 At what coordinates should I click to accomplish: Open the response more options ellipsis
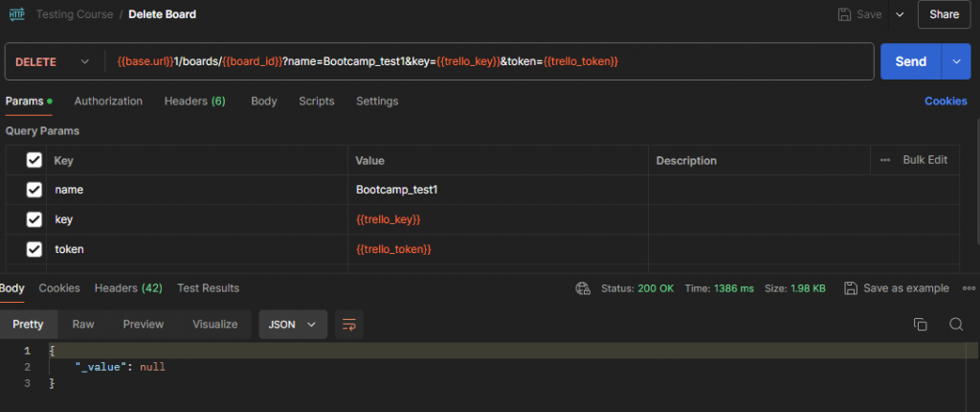969,288
